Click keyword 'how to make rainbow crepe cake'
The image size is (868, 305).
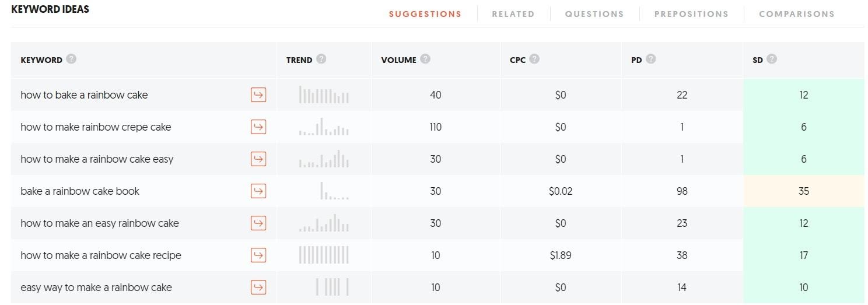tap(96, 127)
